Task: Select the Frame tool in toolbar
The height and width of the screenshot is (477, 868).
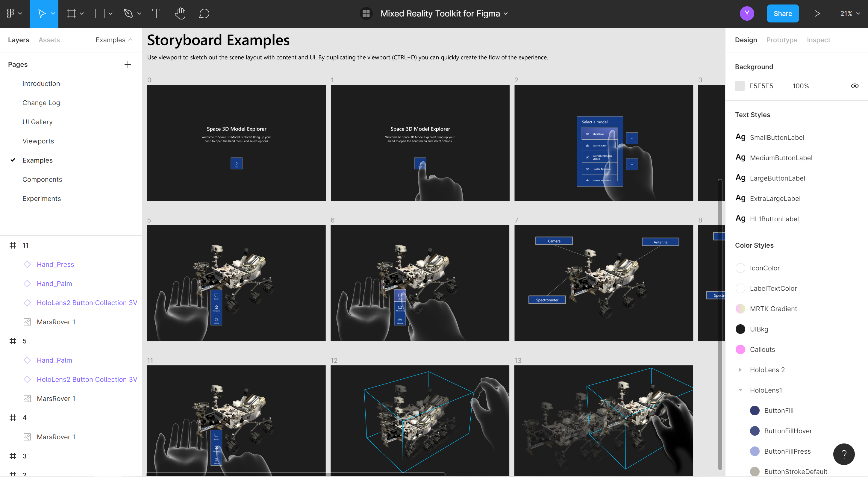Action: coord(70,13)
